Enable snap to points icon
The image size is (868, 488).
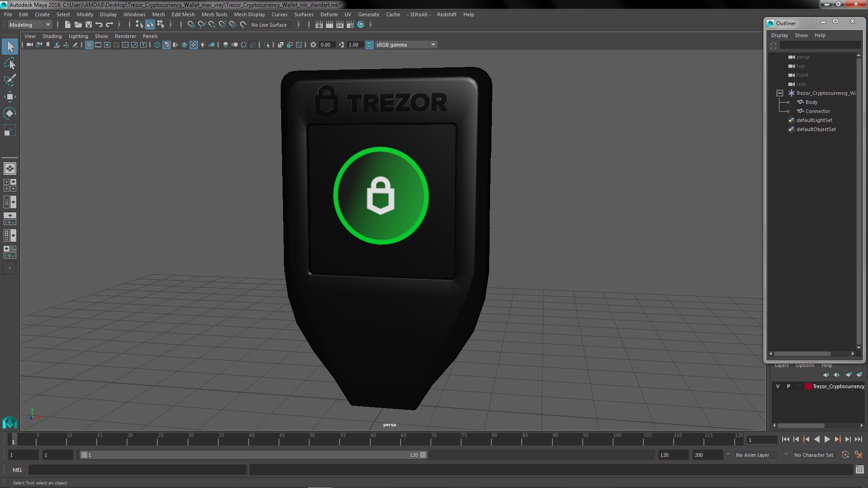[x=212, y=25]
